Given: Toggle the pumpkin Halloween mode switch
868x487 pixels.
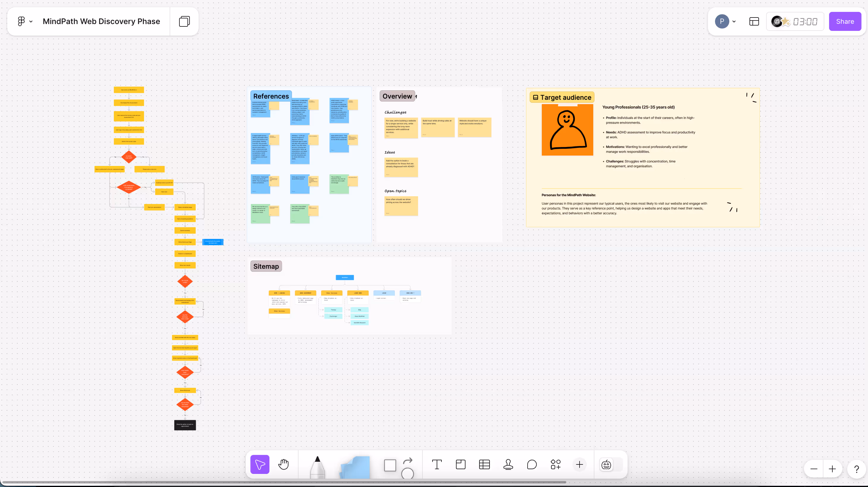Looking at the screenshot, I should pyautogui.click(x=607, y=465).
